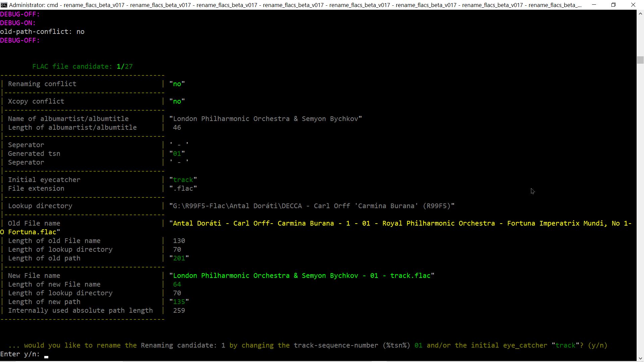Image resolution: width=644 pixels, height=362 pixels.
Task: Click the magenta DEBUG-ON: line
Action: click(x=18, y=23)
